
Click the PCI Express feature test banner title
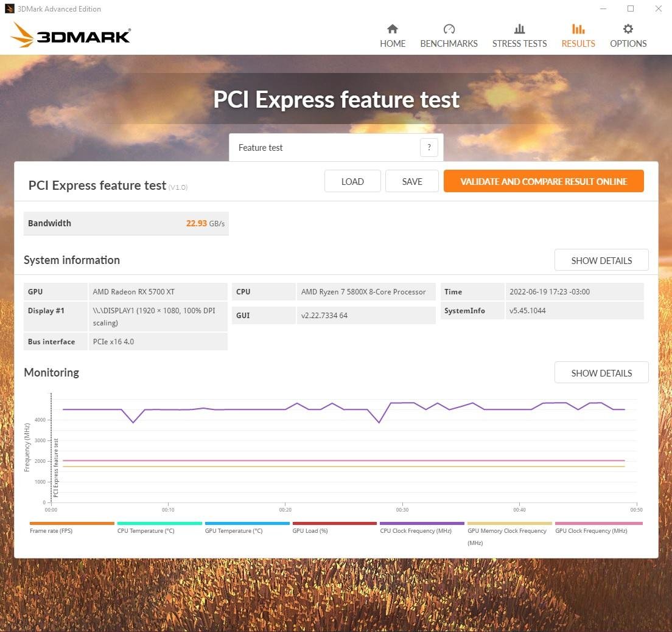pos(337,99)
